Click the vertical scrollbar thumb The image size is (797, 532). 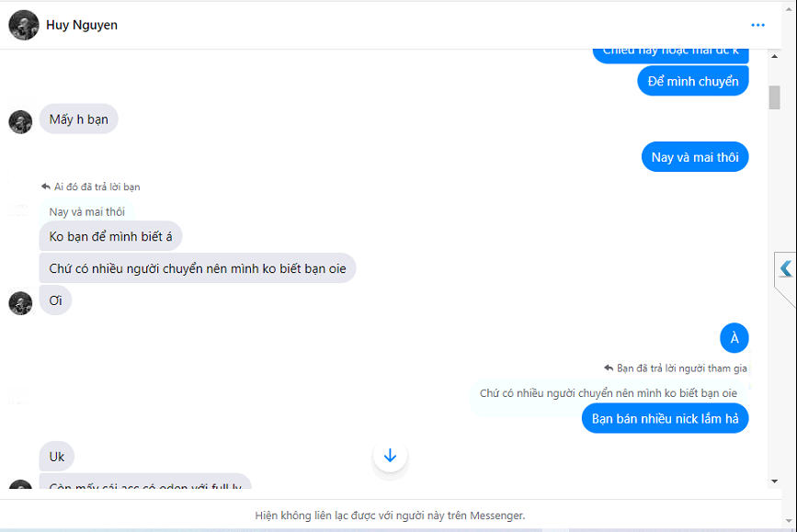774,97
